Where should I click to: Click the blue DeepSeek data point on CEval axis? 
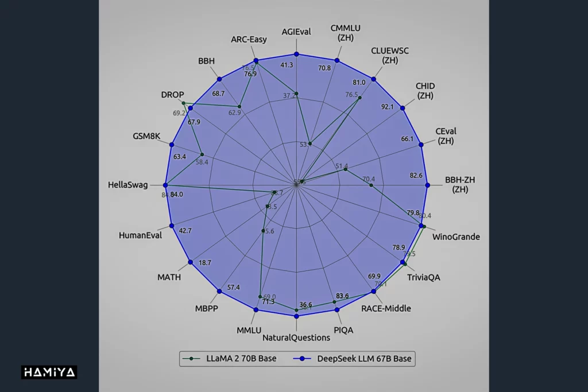pos(421,145)
